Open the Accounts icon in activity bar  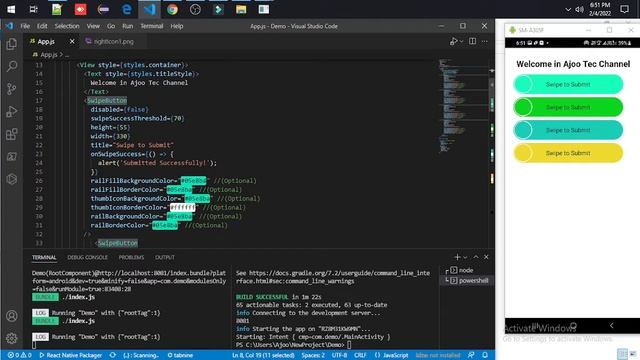[12, 316]
